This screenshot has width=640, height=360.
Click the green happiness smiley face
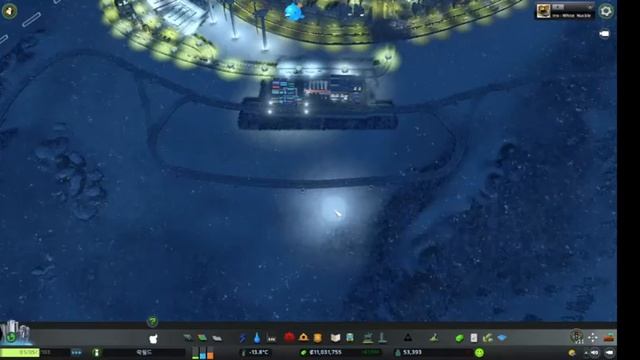(479, 352)
